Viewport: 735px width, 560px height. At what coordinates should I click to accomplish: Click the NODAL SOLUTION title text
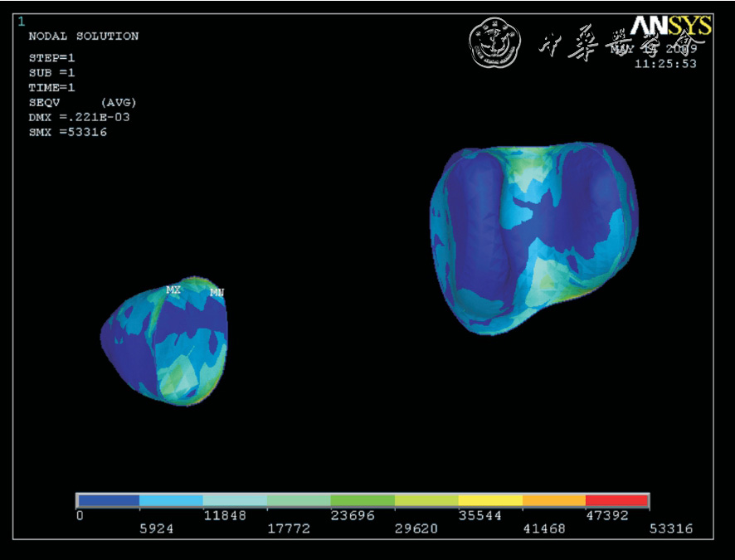coord(83,37)
